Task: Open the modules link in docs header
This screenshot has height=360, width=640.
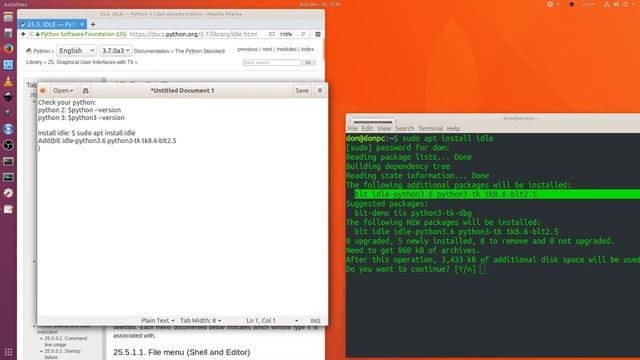Action: pyautogui.click(x=287, y=49)
